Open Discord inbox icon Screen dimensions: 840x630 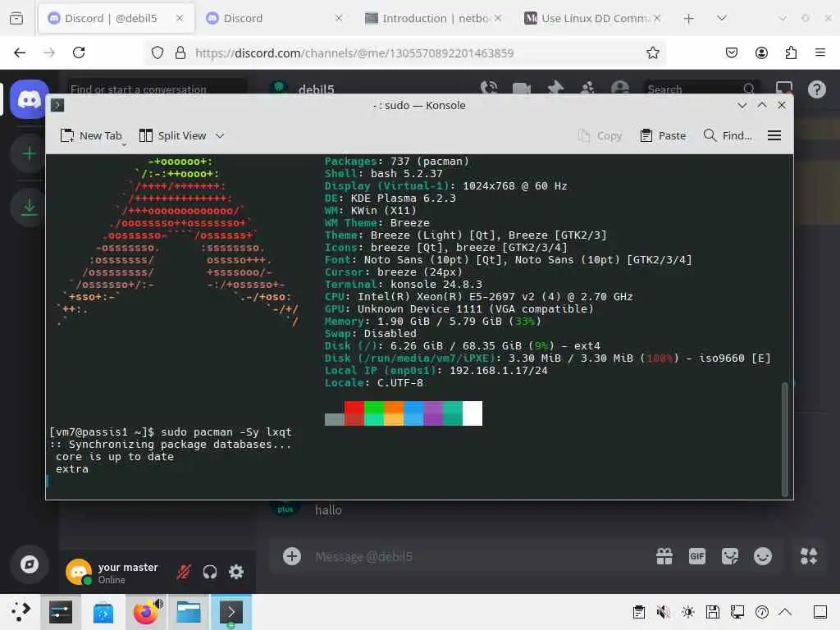(783, 89)
